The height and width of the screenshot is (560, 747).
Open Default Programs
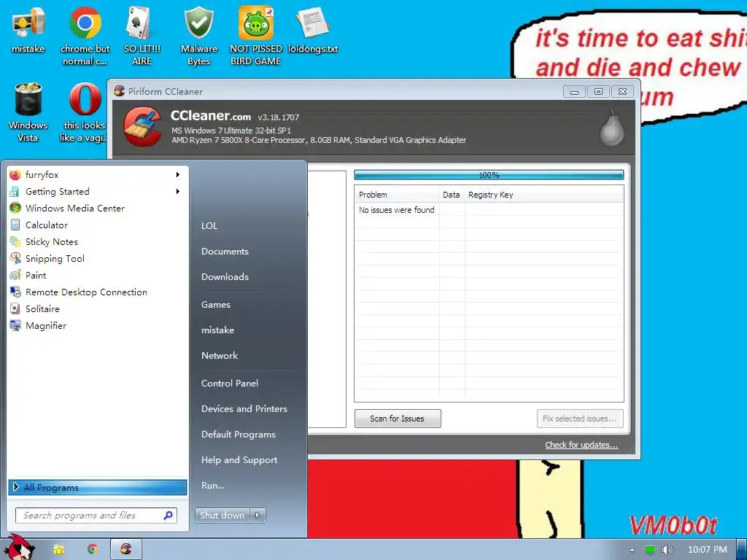tap(239, 435)
